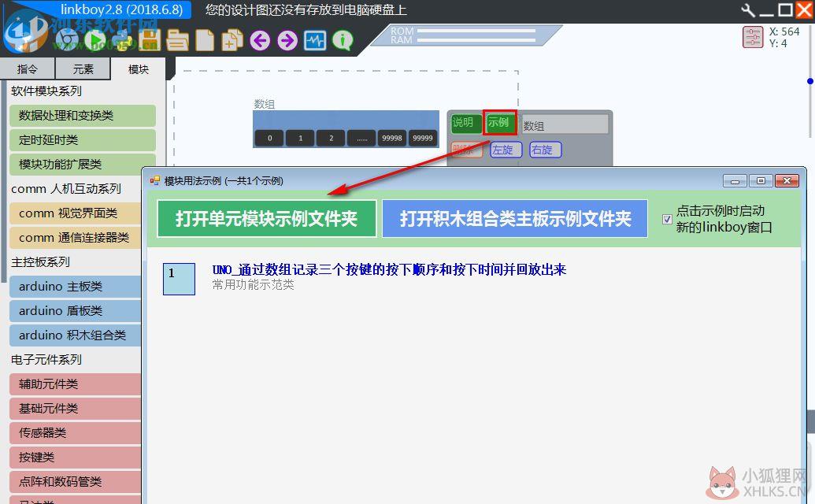Go back with the purple left arrow
Viewport: 815px width, 504px height.
point(260,40)
